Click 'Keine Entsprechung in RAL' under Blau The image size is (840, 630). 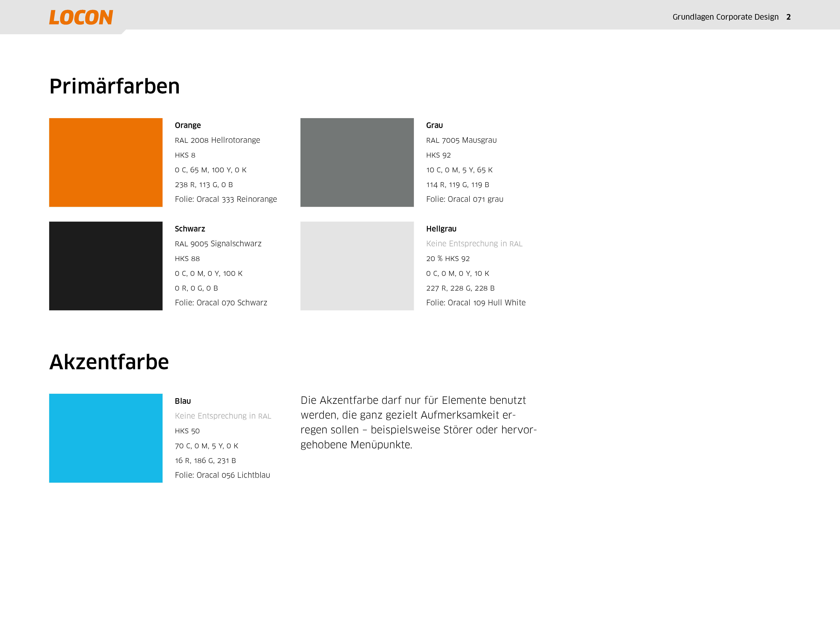pyautogui.click(x=223, y=416)
